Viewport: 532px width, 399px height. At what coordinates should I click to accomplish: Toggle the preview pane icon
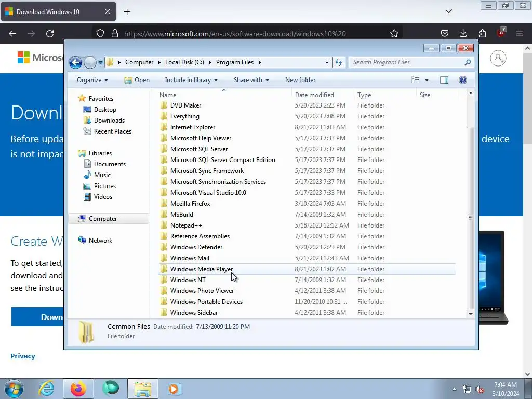[x=444, y=80]
